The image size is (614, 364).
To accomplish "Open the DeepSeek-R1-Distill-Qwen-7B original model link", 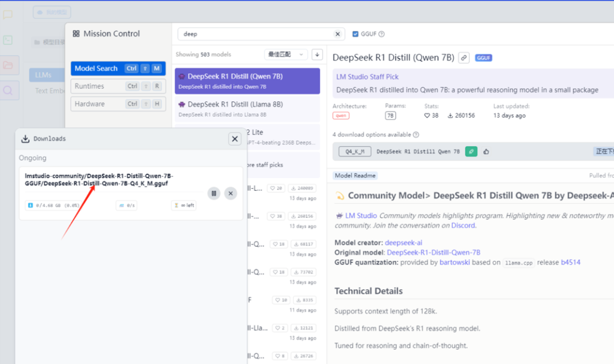I will [x=434, y=252].
